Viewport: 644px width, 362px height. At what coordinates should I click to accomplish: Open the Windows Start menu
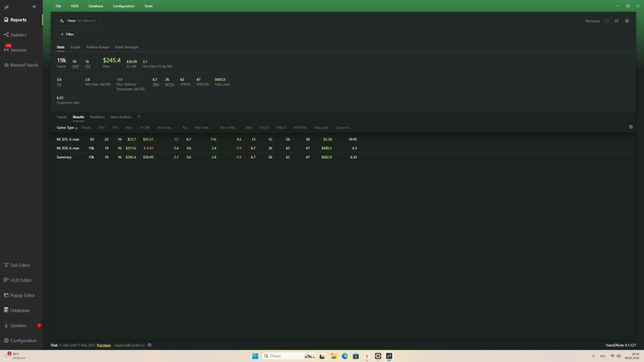(x=255, y=356)
